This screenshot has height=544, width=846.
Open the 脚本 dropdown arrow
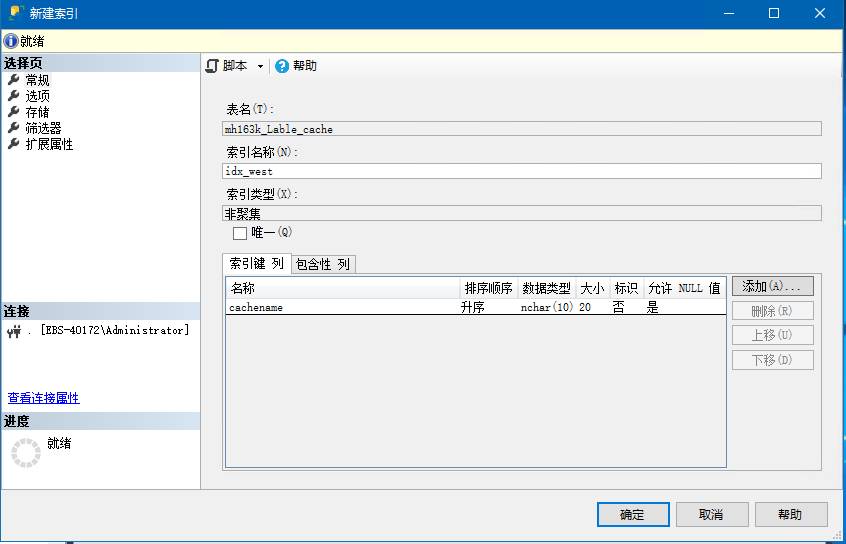click(260, 67)
